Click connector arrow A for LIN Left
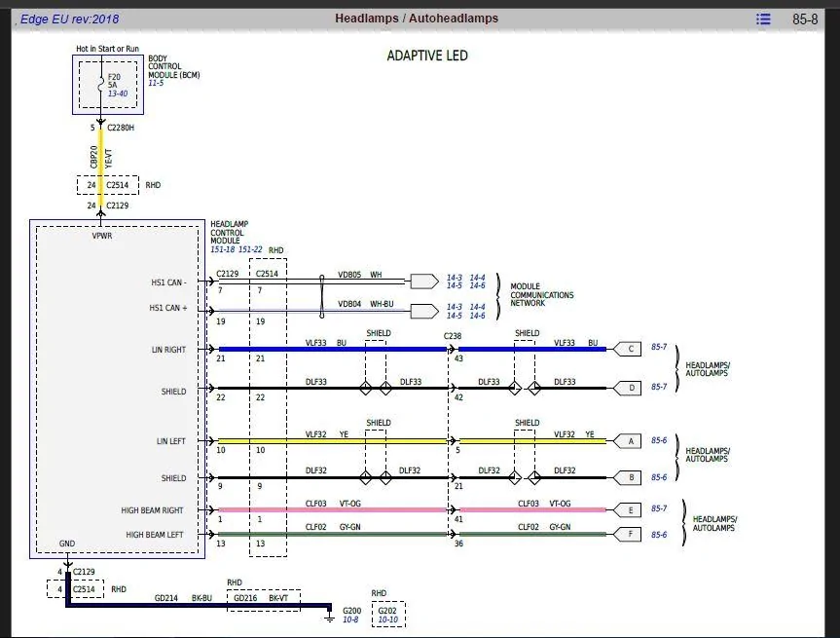 tap(627, 441)
